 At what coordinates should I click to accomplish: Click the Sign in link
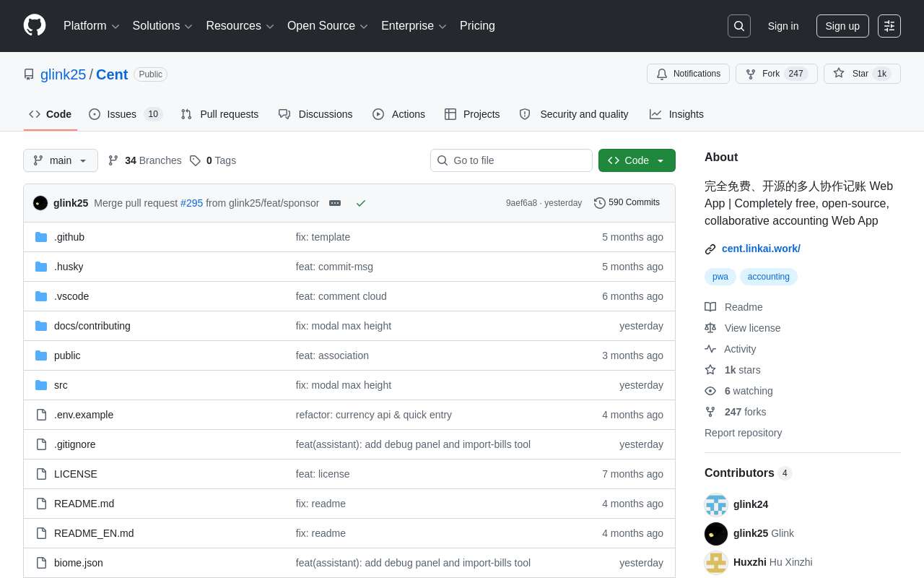[783, 26]
